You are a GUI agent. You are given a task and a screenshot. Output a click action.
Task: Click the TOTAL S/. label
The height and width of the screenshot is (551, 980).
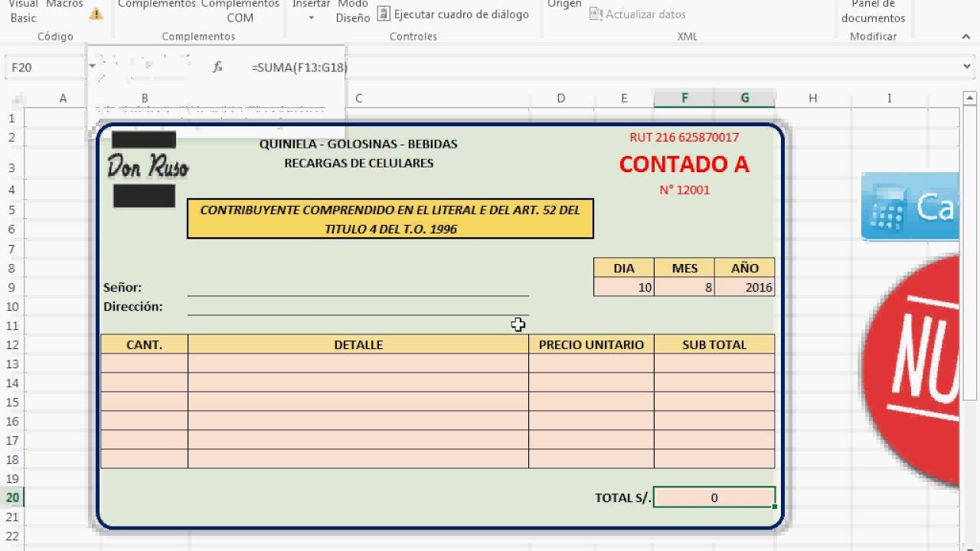[622, 497]
